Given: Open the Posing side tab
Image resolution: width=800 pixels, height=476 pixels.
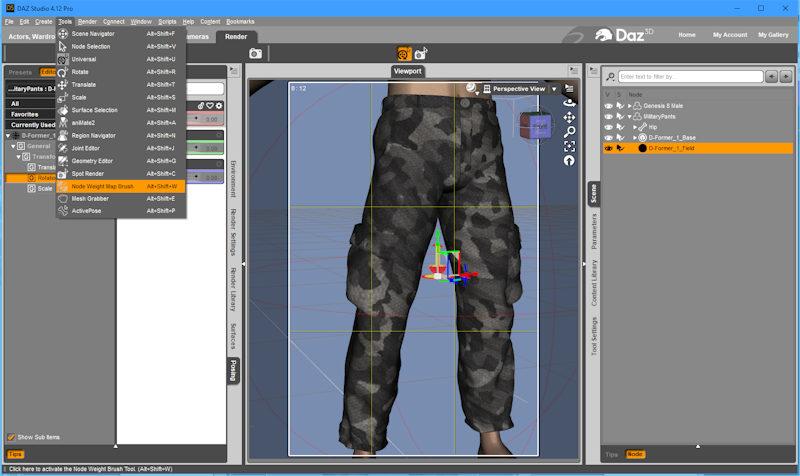Looking at the screenshot, I should [233, 370].
